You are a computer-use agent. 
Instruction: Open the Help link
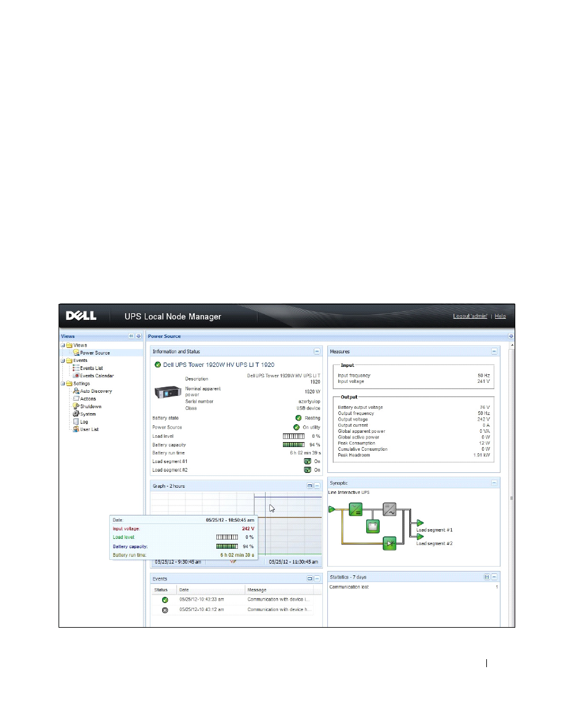[500, 316]
